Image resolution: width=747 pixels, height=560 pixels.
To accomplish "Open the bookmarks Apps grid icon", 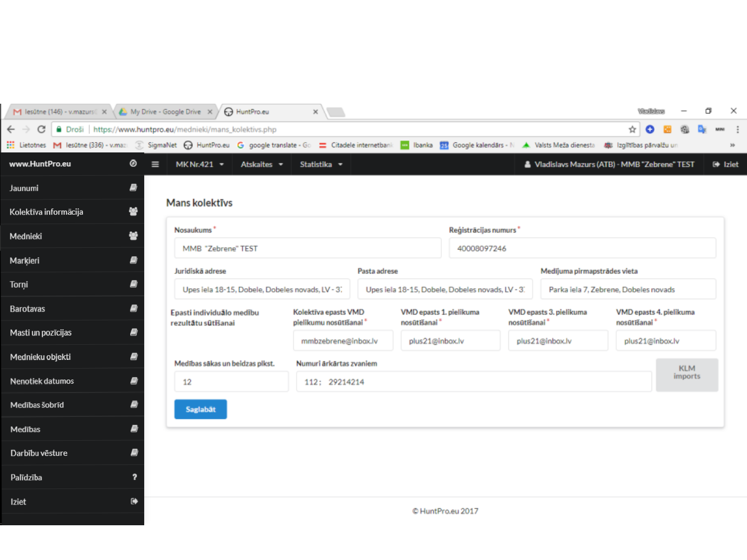I will [x=10, y=145].
